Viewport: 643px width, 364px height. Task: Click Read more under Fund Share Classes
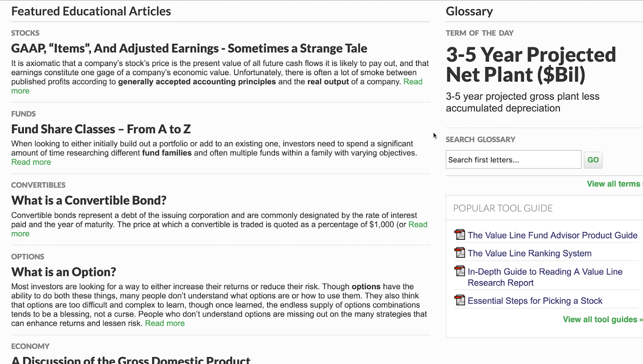tap(31, 162)
